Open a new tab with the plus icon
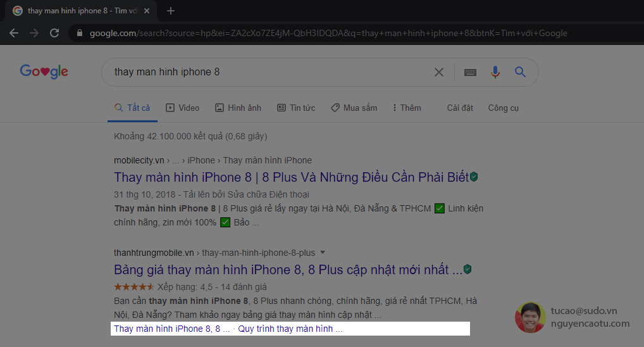Viewport: 644px width, 347px height. tap(171, 11)
